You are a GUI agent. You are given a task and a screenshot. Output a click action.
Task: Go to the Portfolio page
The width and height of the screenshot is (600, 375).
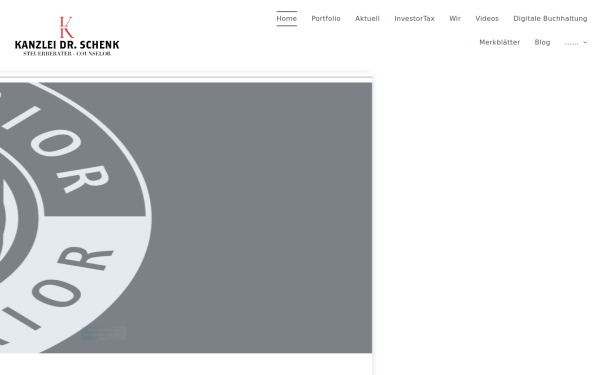pos(326,19)
